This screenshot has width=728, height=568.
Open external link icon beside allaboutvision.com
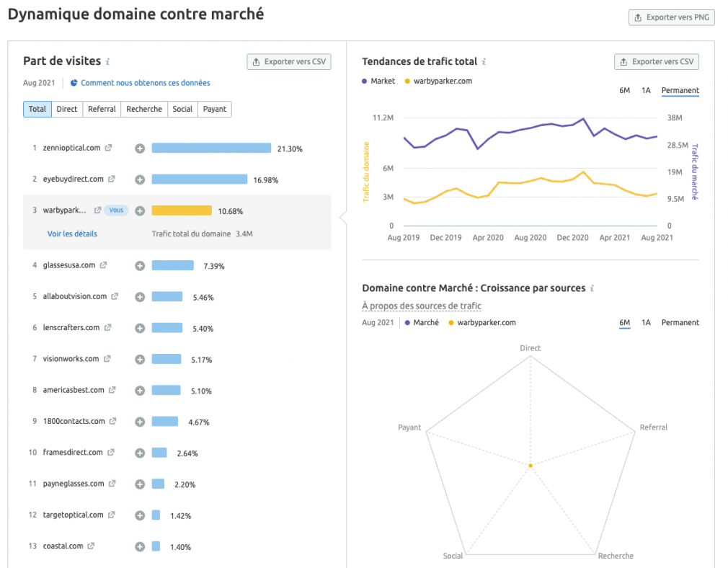pos(115,296)
